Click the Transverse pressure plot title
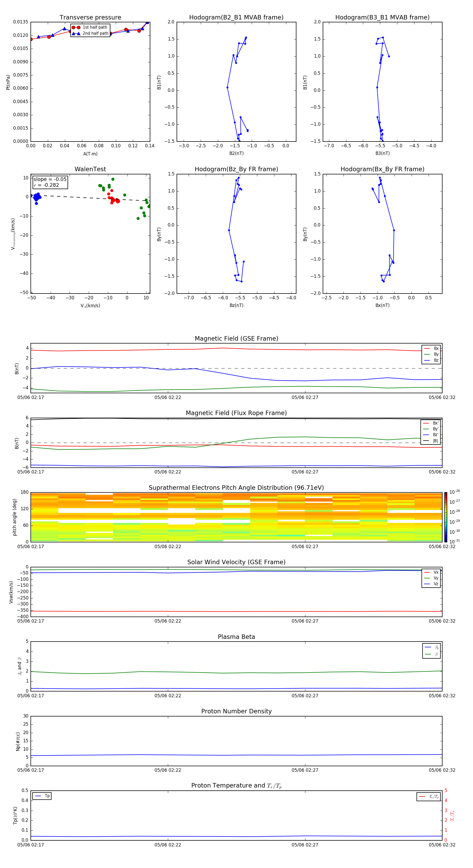The height and width of the screenshot is (868, 473). pos(90,18)
